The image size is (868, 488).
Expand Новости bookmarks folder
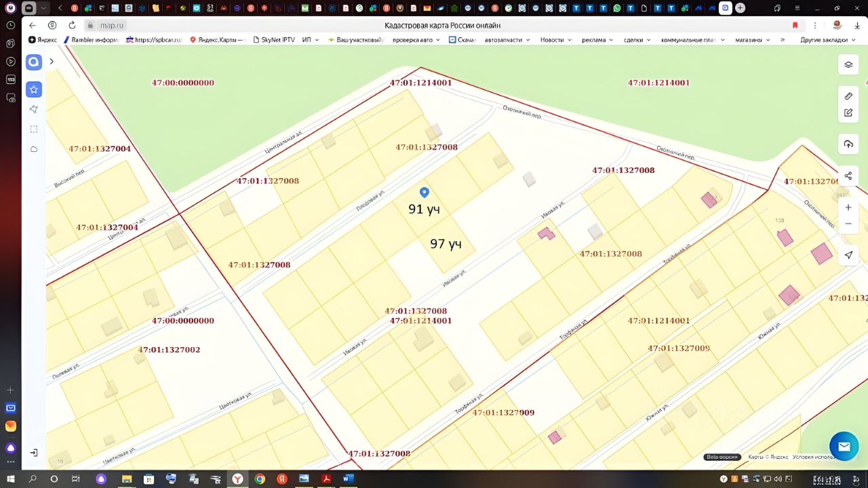(555, 40)
